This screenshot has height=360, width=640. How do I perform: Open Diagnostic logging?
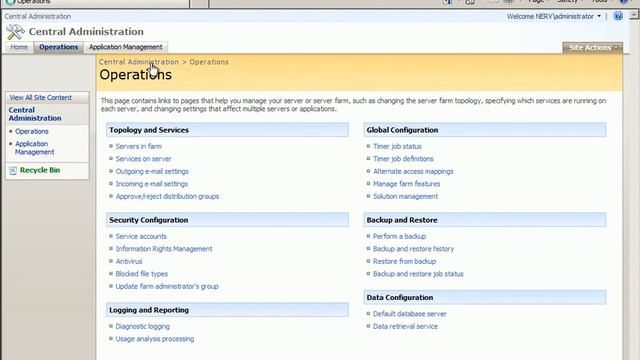[x=142, y=327]
